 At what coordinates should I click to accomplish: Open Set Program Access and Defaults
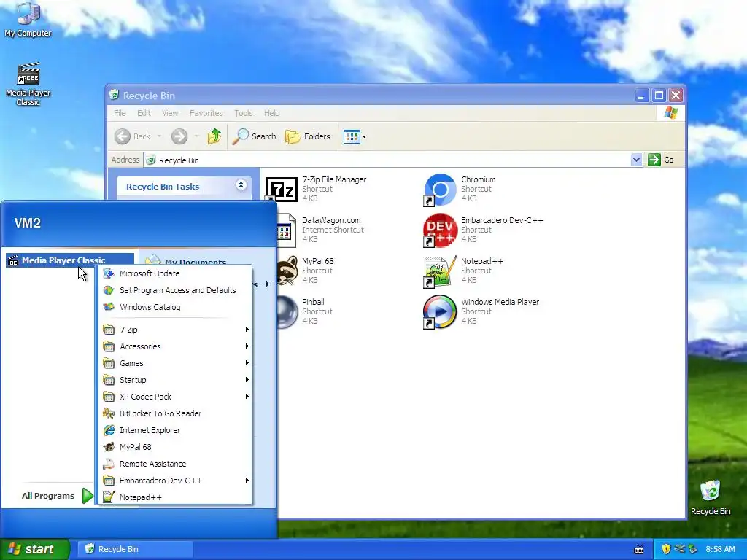tap(175, 290)
